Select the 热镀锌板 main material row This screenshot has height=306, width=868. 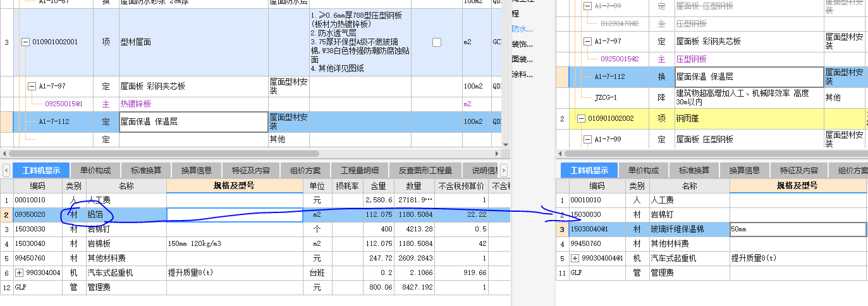(250, 104)
